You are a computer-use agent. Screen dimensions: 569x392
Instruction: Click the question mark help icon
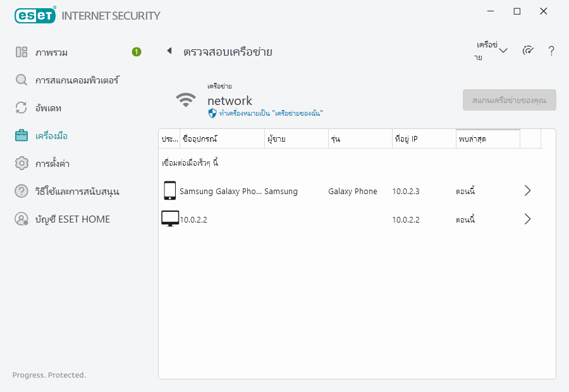551,51
